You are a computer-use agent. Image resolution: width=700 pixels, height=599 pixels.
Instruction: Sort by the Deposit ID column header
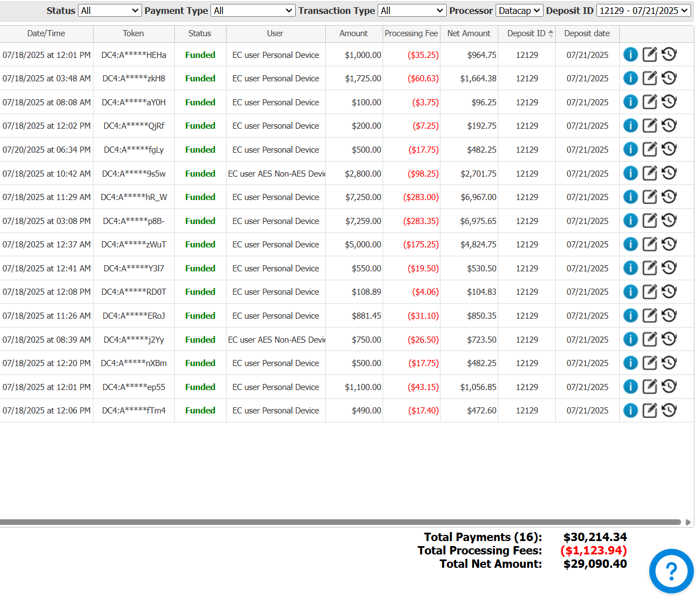526,33
